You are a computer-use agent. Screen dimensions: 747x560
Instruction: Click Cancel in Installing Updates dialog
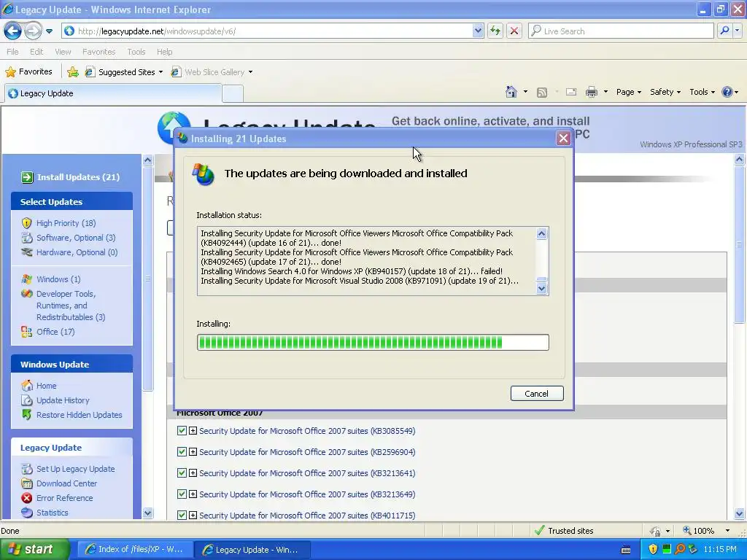click(537, 393)
